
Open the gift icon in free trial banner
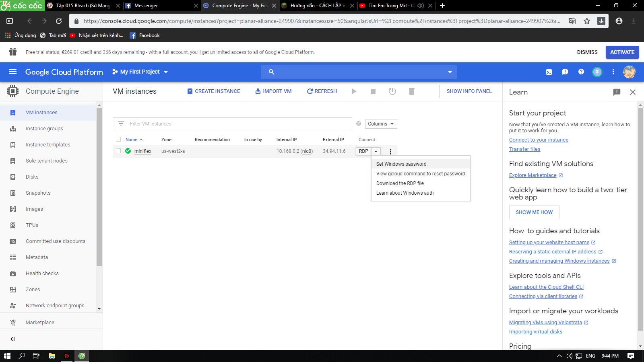pyautogui.click(x=13, y=52)
